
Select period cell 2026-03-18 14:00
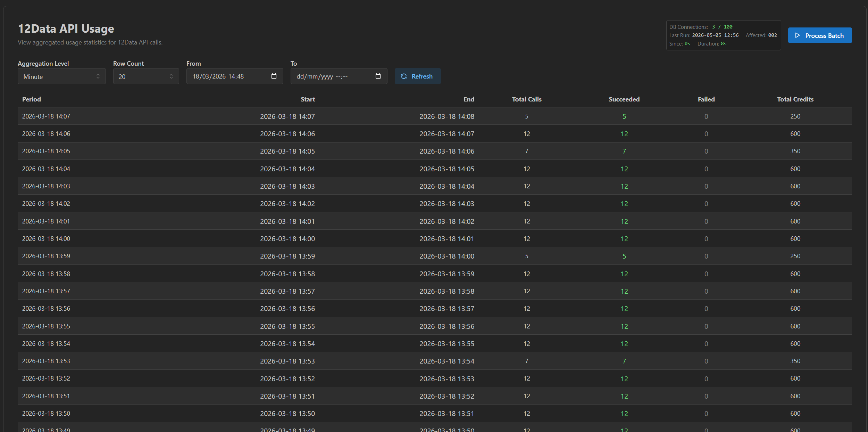(x=46, y=239)
